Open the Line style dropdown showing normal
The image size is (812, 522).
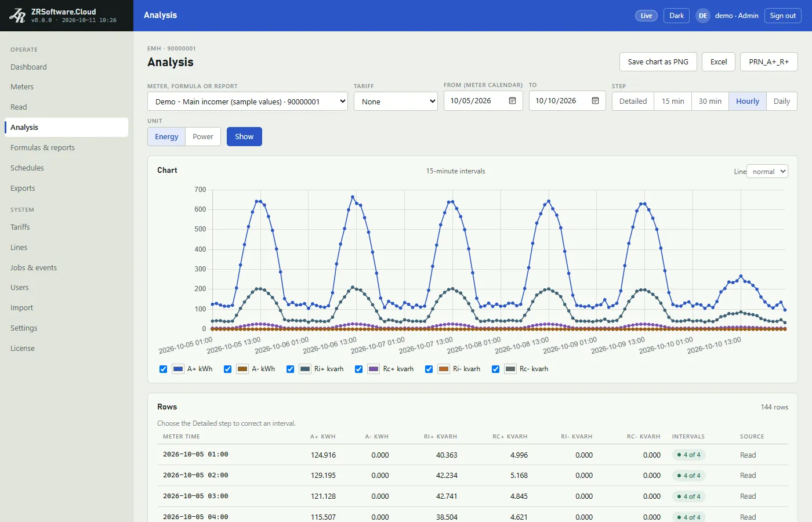click(x=767, y=171)
